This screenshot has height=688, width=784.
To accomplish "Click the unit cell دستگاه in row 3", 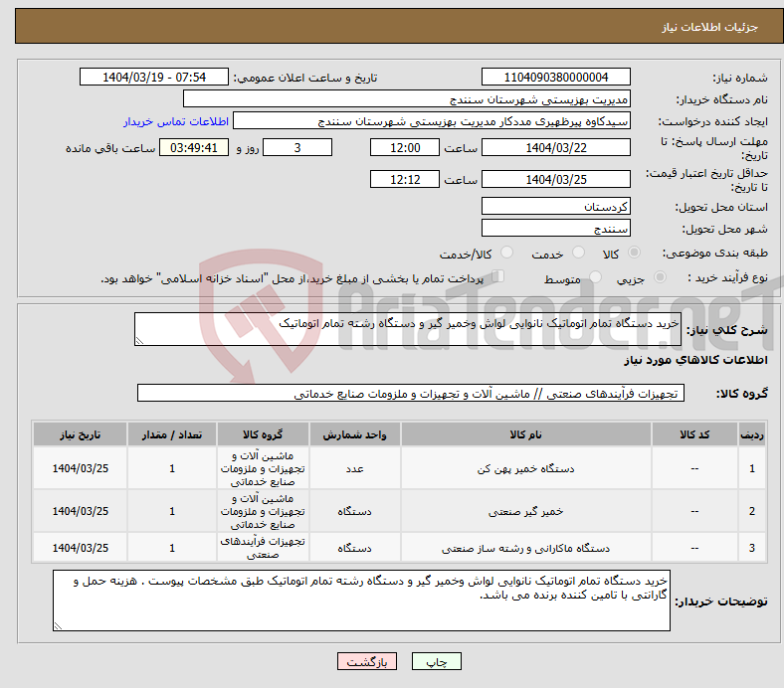I will (x=354, y=548).
